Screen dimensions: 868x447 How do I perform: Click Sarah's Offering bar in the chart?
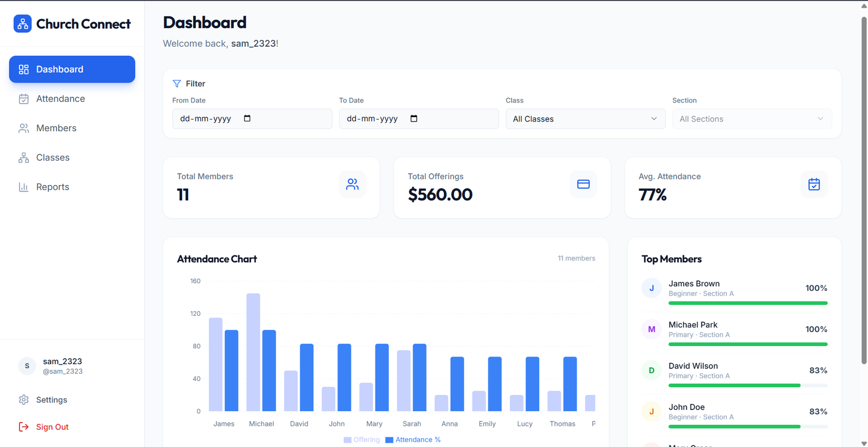coord(404,381)
